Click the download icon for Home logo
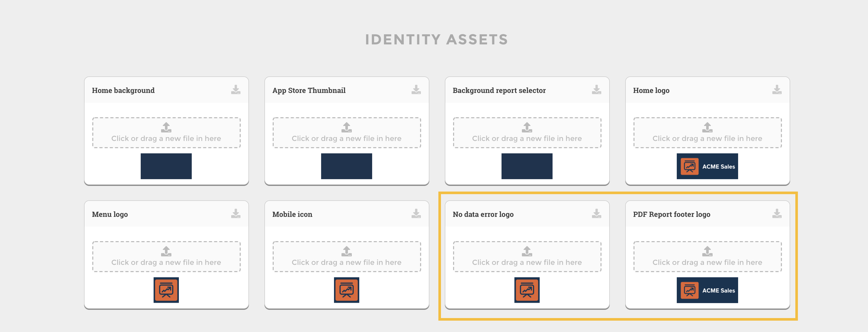The image size is (868, 332). pos(777,90)
